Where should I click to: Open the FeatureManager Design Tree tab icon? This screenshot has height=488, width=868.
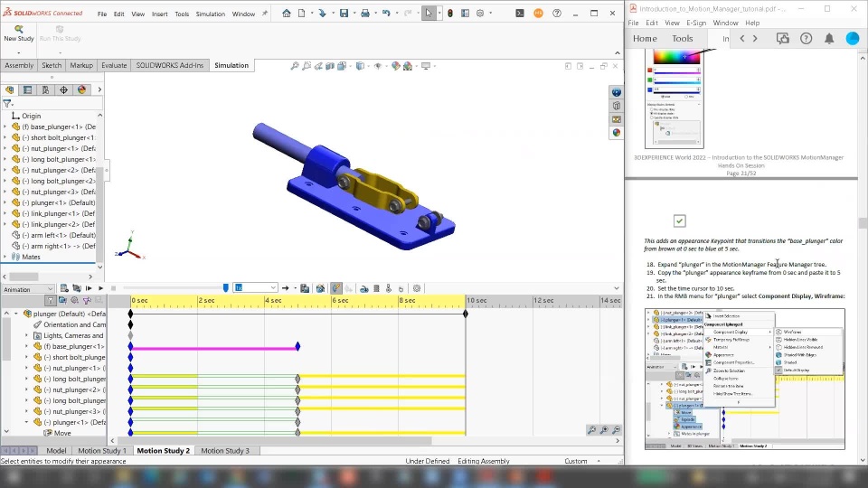click(x=9, y=89)
